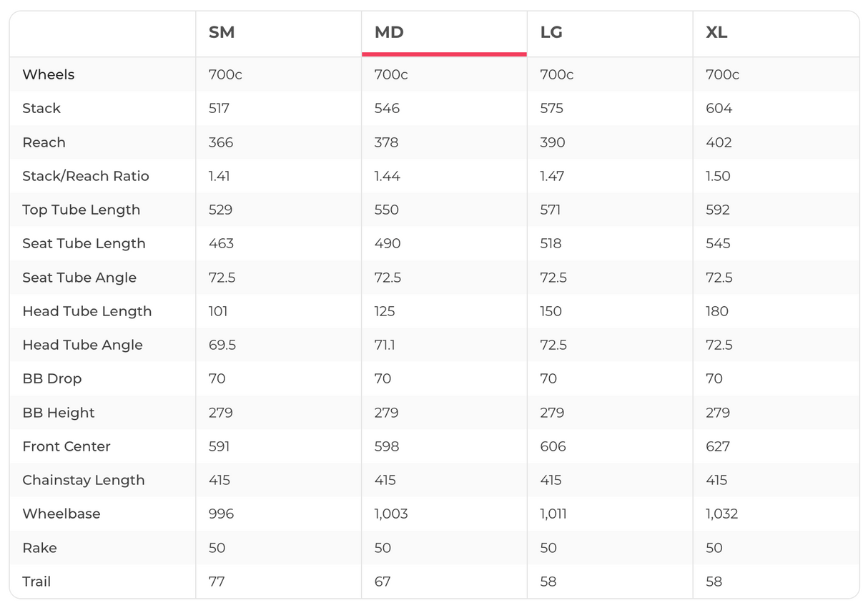Click the MD Reach value 378
This screenshot has height=608, width=868.
pos(387,142)
